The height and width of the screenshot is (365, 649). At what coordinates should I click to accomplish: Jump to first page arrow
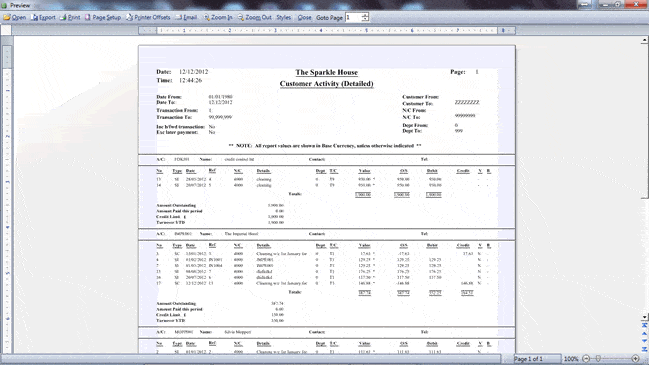click(x=644, y=326)
